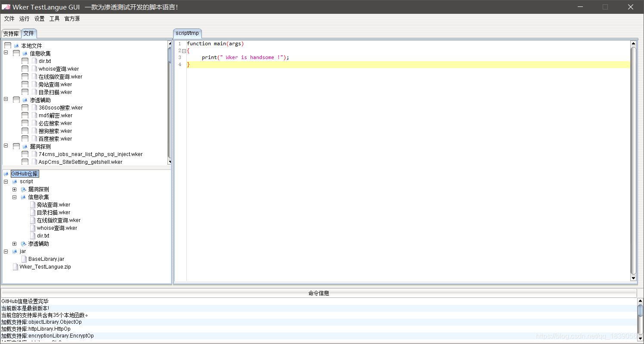This screenshot has height=344, width=644.
Task: Click the GitHub 渗透辅助 folder icon
Action: (x=23, y=244)
